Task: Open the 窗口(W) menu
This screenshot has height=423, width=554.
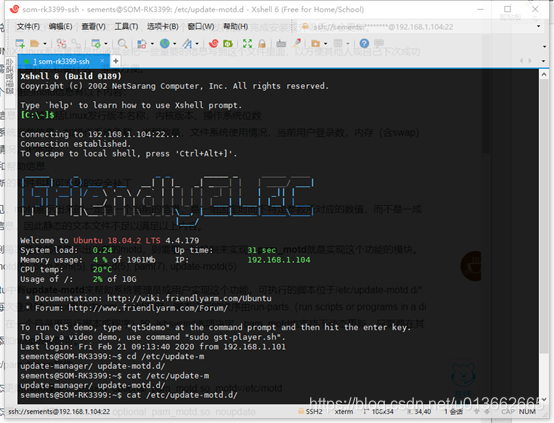Action: [201, 27]
